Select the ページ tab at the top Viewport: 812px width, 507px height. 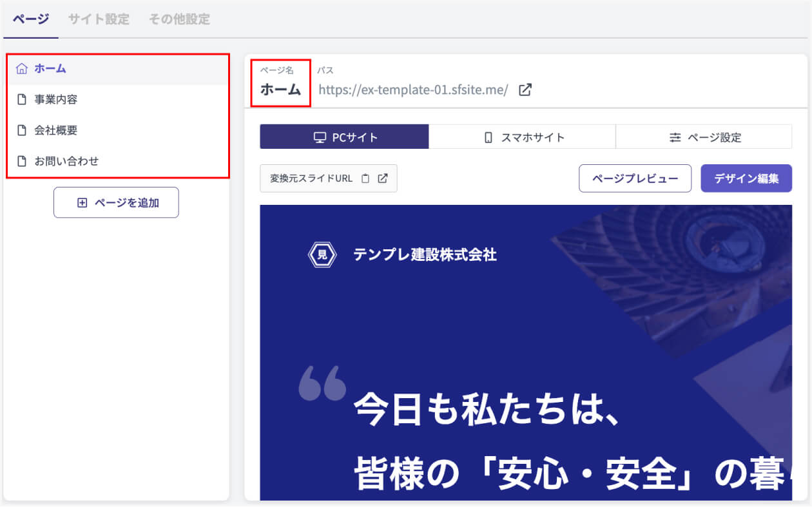pyautogui.click(x=31, y=19)
